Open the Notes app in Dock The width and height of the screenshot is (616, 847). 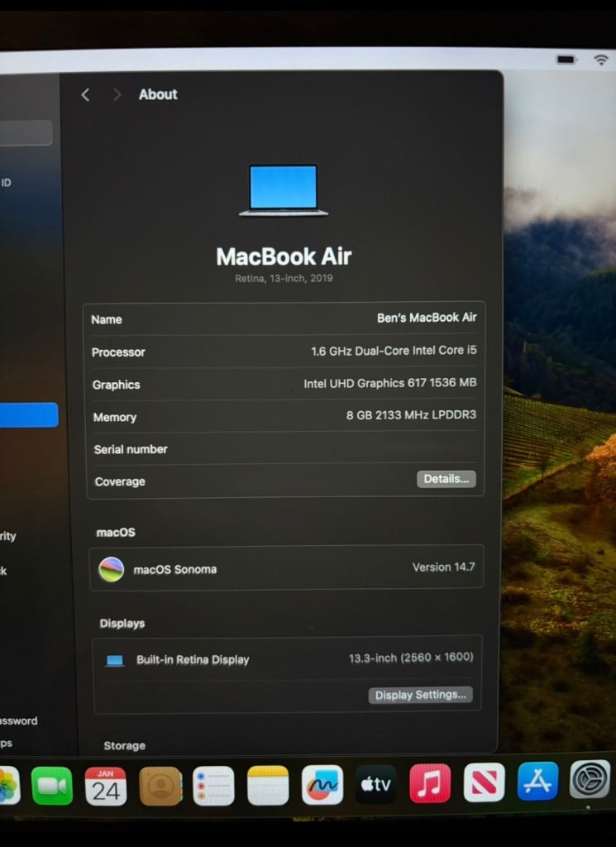(x=268, y=786)
